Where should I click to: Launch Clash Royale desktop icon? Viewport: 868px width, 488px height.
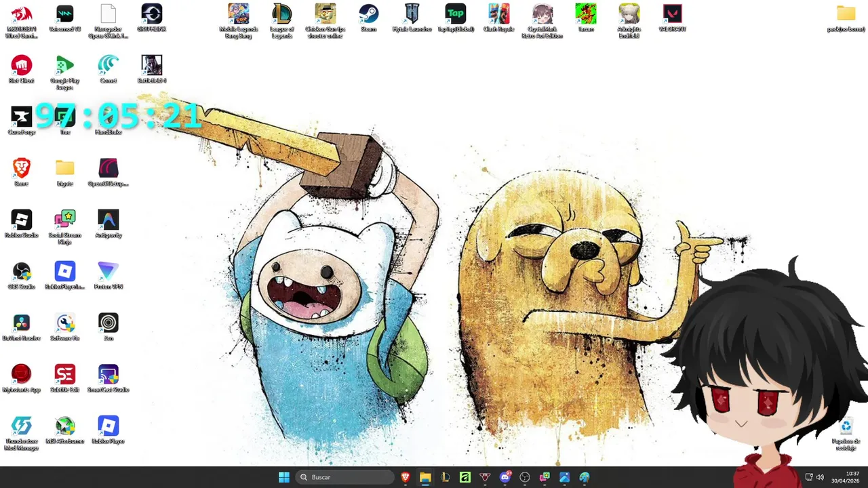[x=498, y=19]
